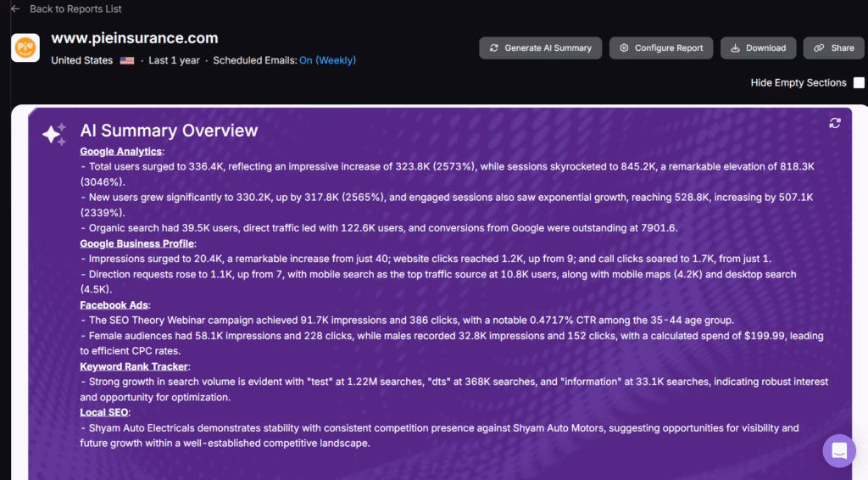Go to the Local SEO heading

(x=103, y=413)
